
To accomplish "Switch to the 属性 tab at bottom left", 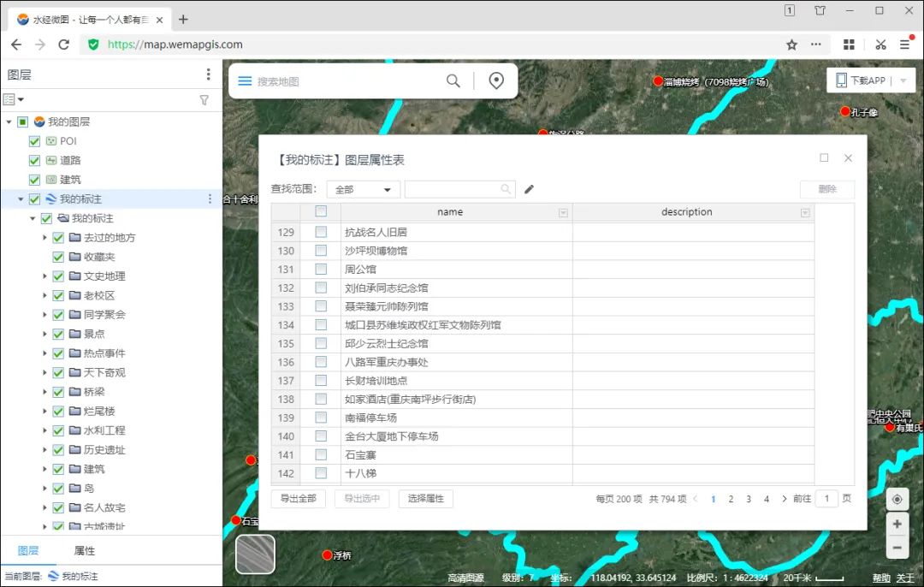I will pyautogui.click(x=84, y=551).
